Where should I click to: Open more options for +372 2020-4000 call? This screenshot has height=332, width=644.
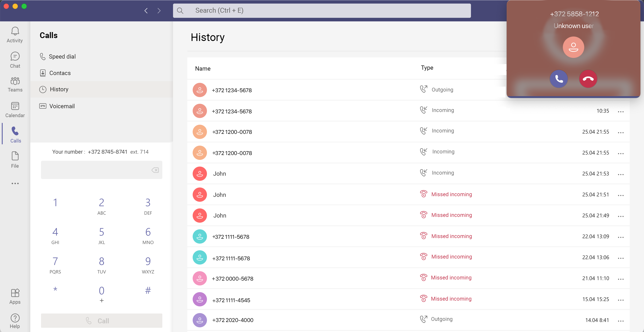pos(621,320)
